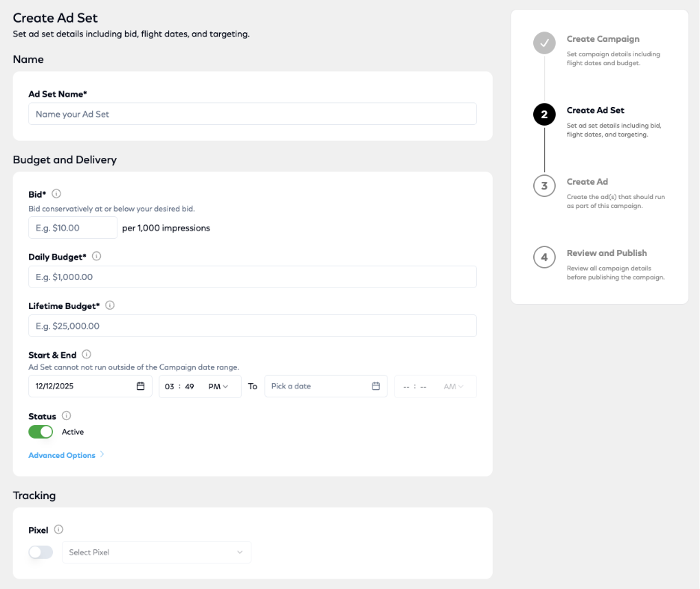Open the end time AM dropdown
This screenshot has height=589, width=700.
point(454,386)
